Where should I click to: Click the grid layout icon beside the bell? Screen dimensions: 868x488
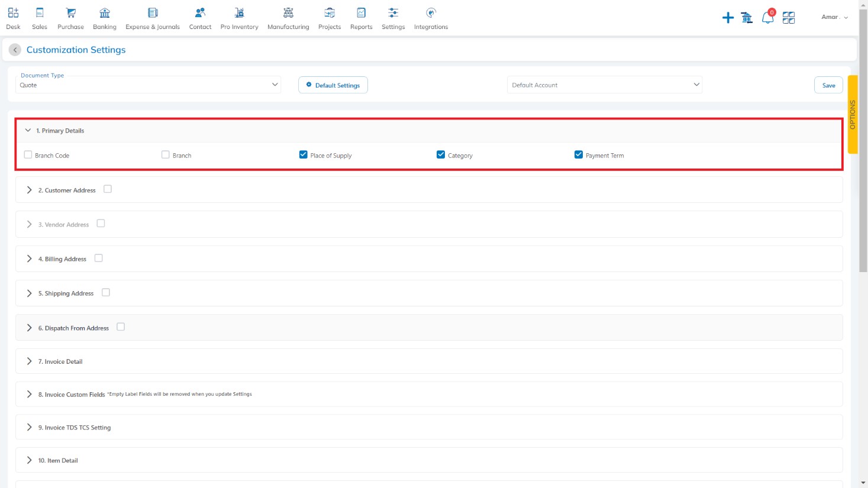[789, 18]
